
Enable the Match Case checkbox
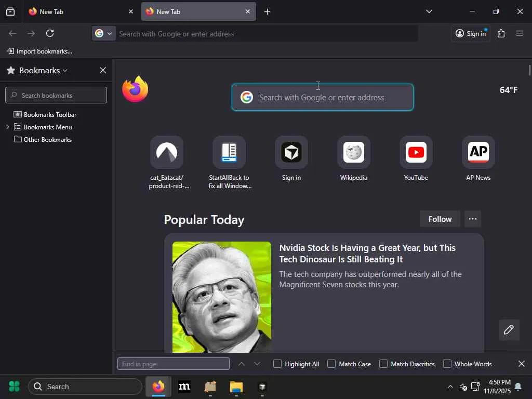click(x=331, y=364)
